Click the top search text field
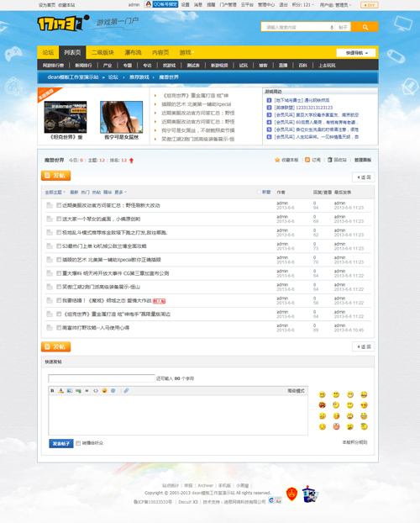 (295, 28)
